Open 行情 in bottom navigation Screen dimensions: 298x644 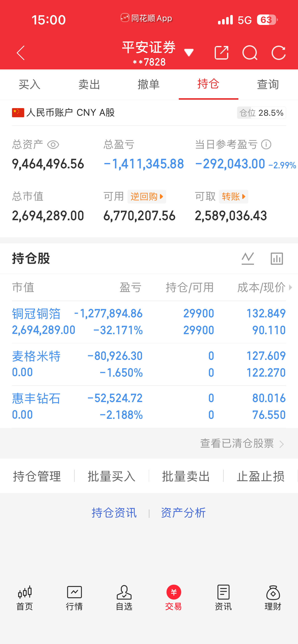[74, 598]
